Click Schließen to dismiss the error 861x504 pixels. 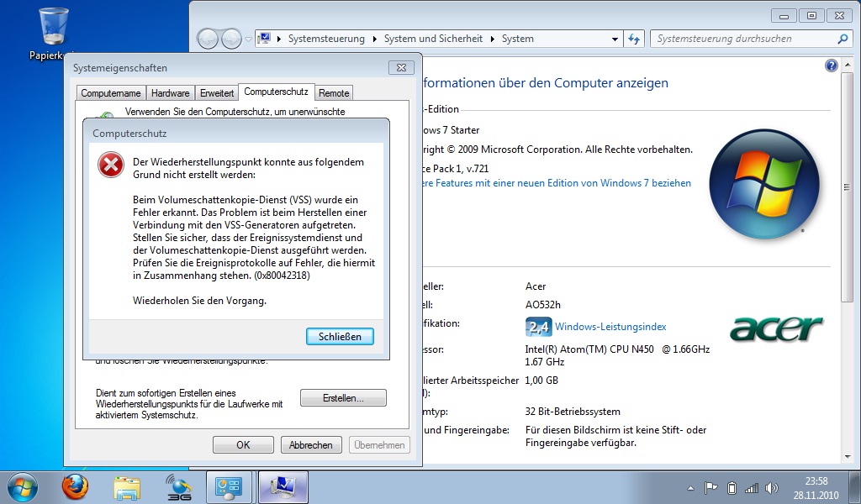tap(340, 337)
